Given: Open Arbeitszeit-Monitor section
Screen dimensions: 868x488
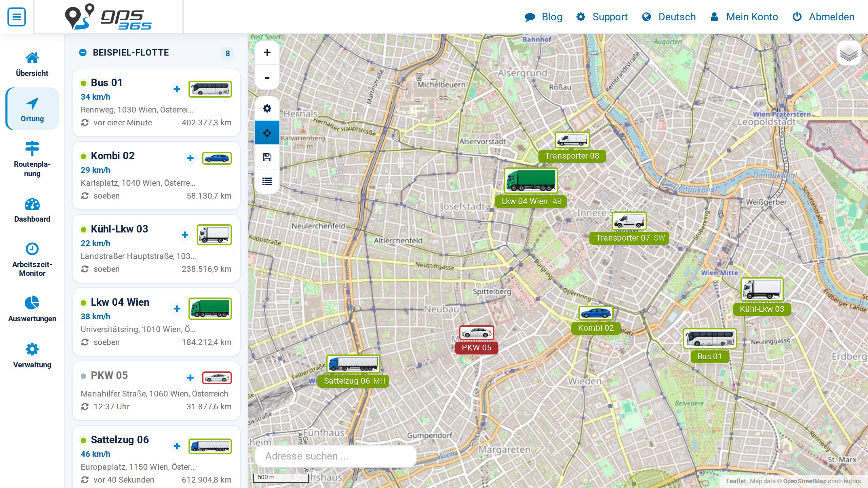Looking at the screenshot, I should coord(32,260).
